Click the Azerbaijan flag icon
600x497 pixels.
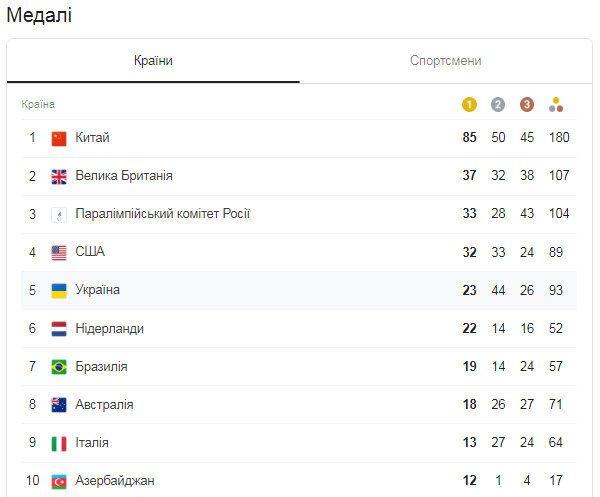59,481
